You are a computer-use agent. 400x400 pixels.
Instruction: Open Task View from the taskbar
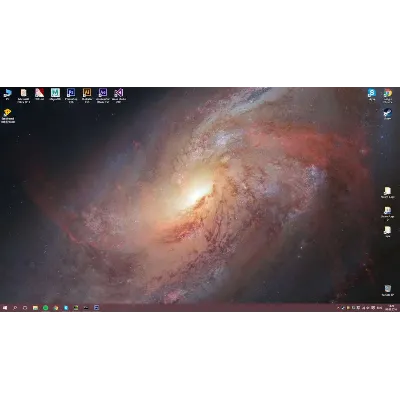(x=25, y=308)
